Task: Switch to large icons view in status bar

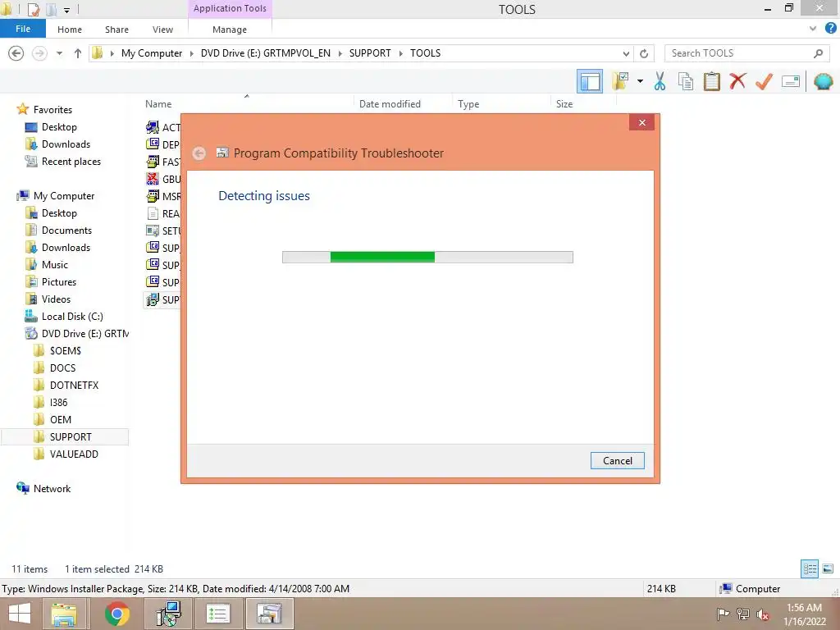Action: (x=828, y=568)
